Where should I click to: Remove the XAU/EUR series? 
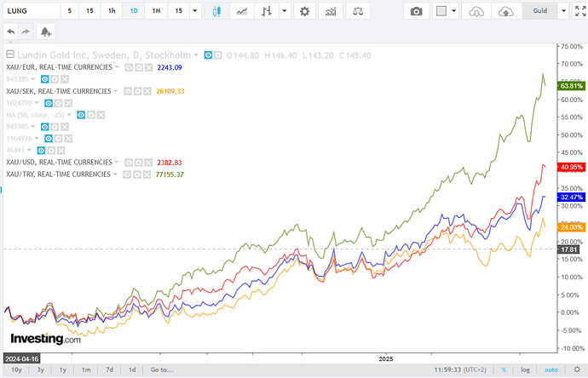149,68
